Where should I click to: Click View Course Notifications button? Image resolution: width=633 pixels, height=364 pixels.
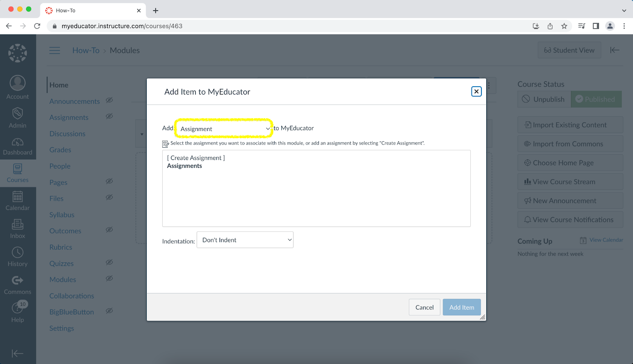coord(570,220)
